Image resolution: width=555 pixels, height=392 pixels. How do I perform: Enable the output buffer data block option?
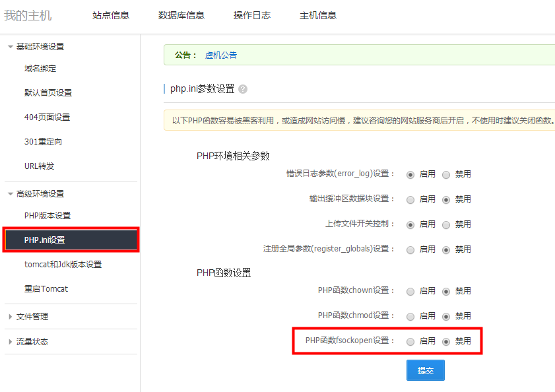tap(410, 199)
